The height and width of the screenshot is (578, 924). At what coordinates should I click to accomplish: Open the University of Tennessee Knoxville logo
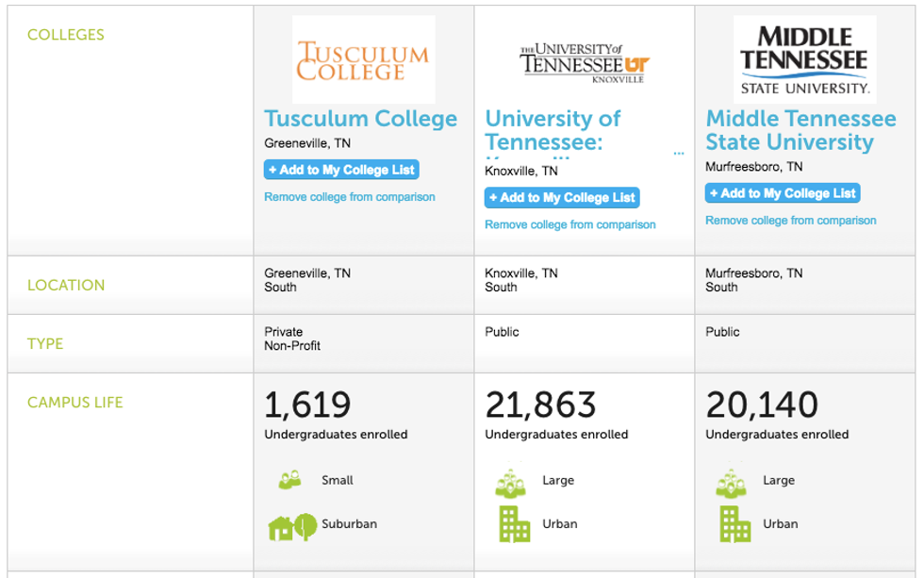(584, 62)
